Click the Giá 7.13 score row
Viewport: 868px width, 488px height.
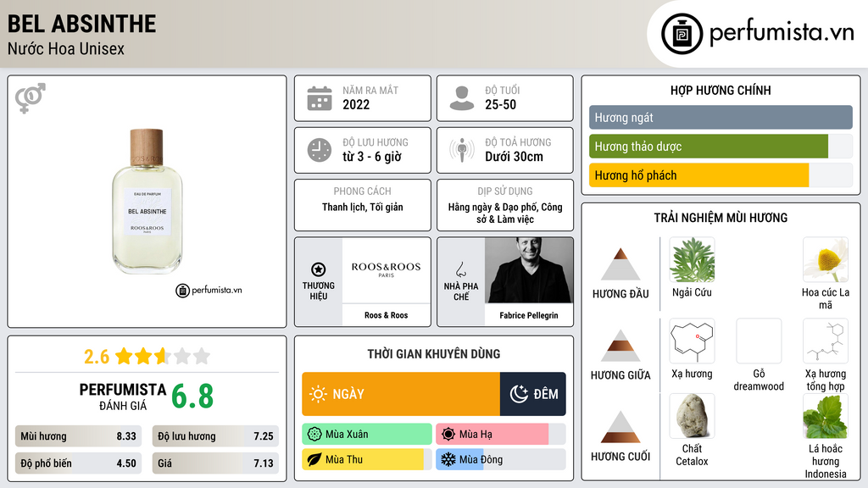point(215,463)
